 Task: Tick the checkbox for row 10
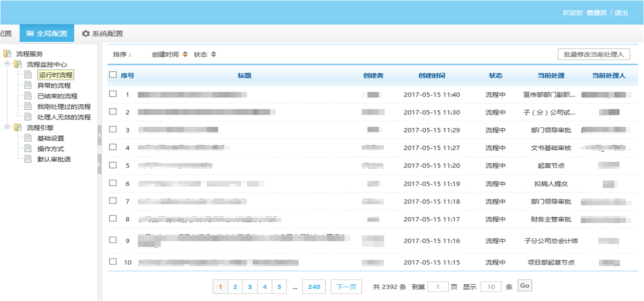[113, 261]
